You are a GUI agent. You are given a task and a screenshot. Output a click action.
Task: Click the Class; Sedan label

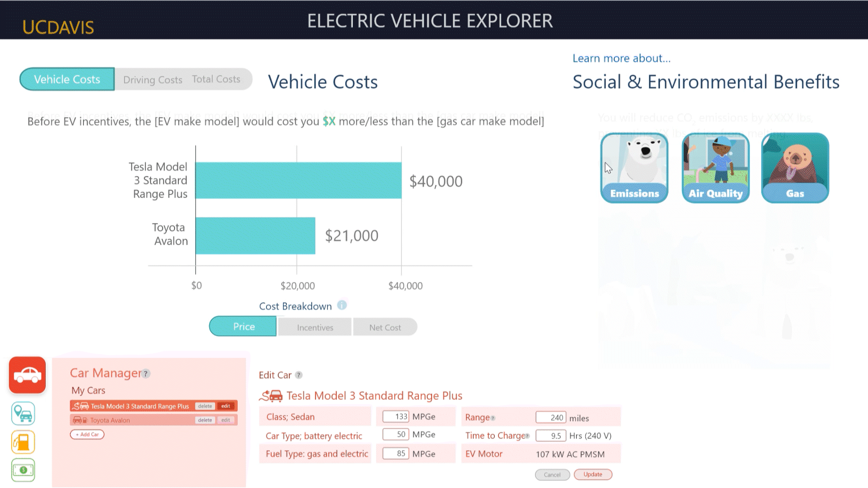click(290, 417)
